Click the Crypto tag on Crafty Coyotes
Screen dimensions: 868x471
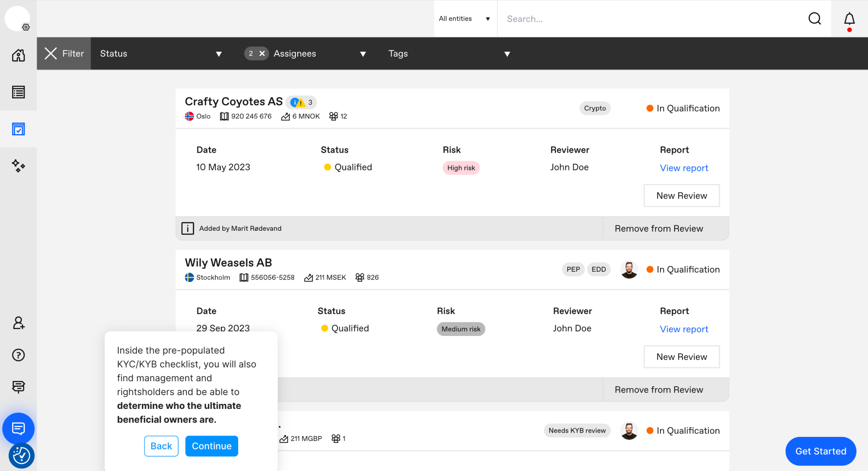tap(595, 108)
